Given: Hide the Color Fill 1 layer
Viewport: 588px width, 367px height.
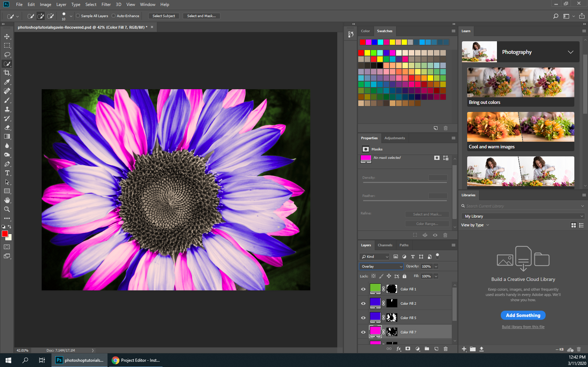Looking at the screenshot, I should pyautogui.click(x=363, y=289).
